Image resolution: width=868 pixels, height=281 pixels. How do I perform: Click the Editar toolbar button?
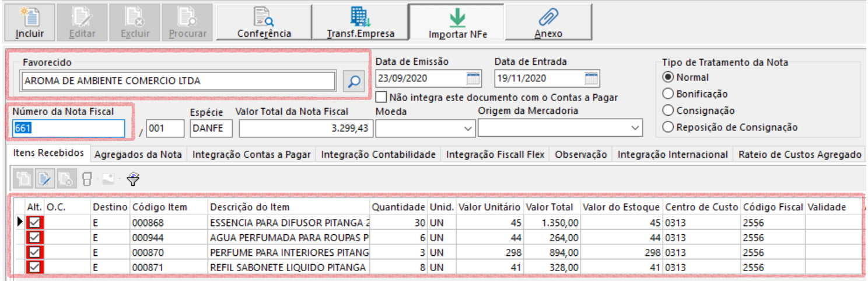82,22
